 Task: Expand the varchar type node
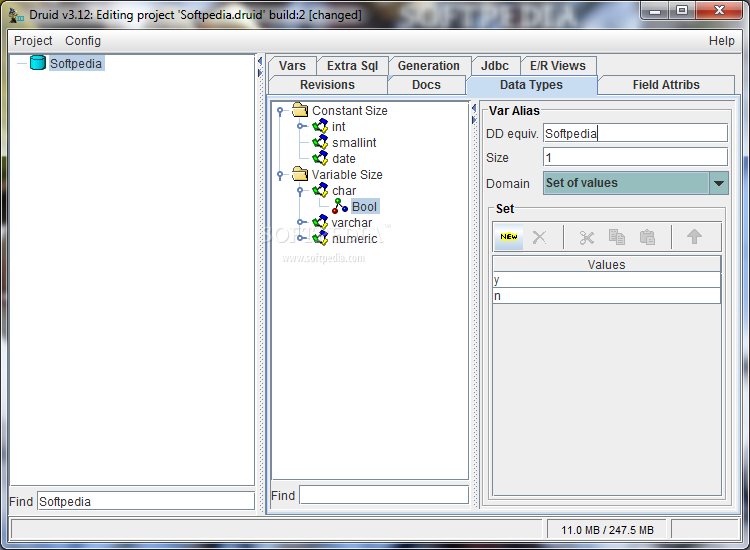coord(300,222)
